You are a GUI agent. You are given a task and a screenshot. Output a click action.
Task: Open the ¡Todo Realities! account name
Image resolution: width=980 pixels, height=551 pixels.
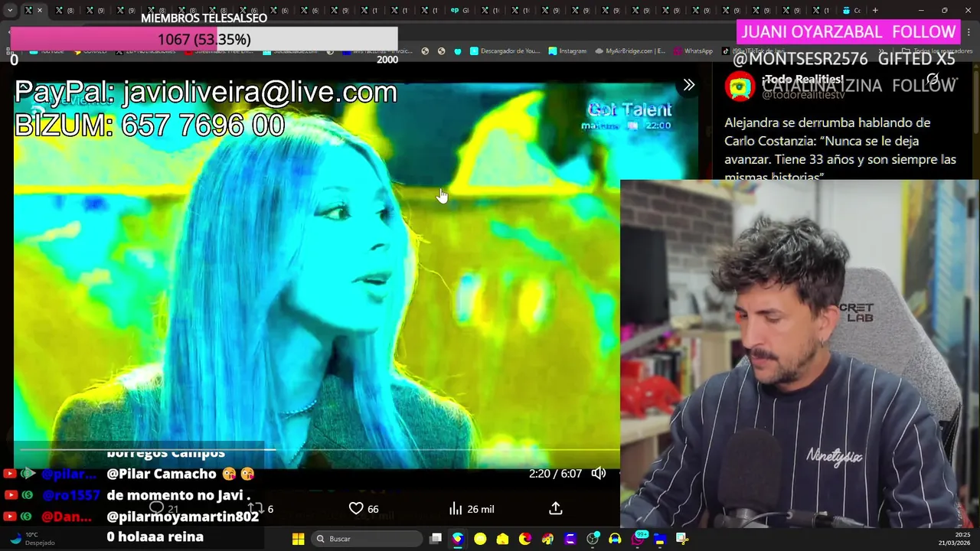(802, 80)
